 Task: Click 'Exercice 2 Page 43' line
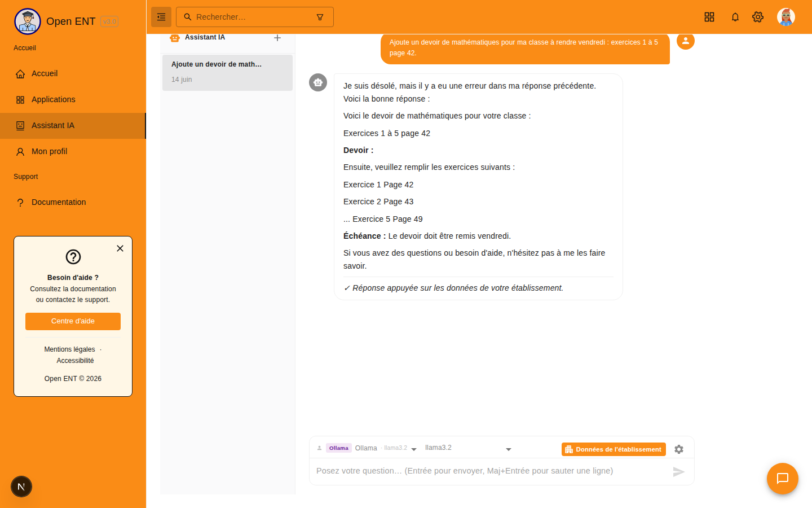tap(378, 202)
